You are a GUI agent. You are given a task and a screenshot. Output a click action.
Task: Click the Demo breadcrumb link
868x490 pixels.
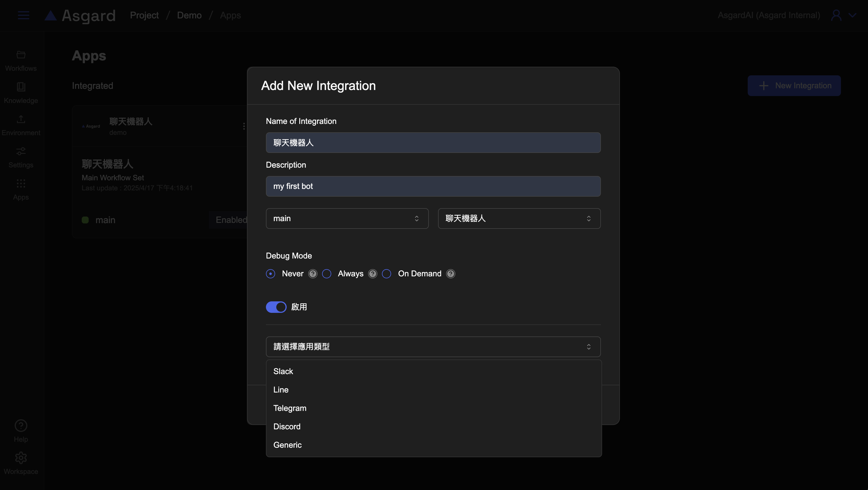click(x=189, y=15)
